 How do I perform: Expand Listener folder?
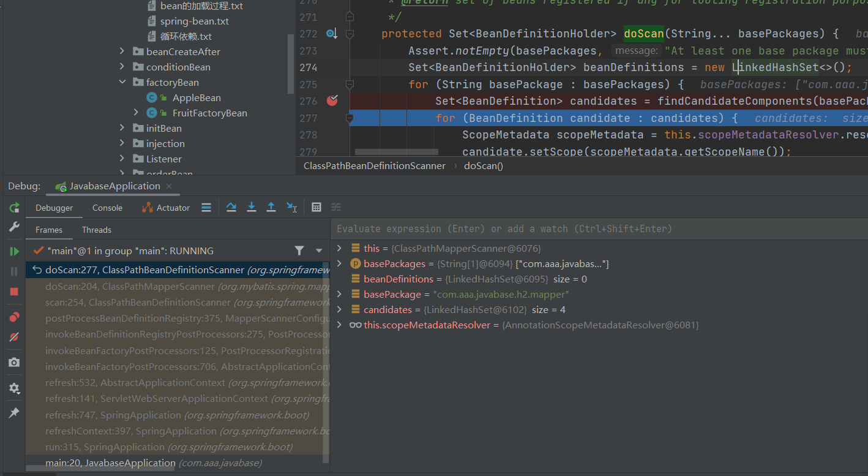(x=122, y=159)
